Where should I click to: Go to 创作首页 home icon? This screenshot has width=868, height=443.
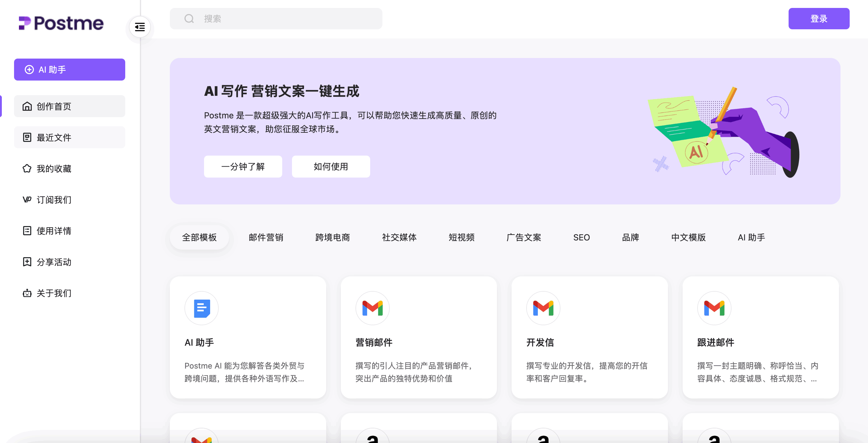coord(27,106)
